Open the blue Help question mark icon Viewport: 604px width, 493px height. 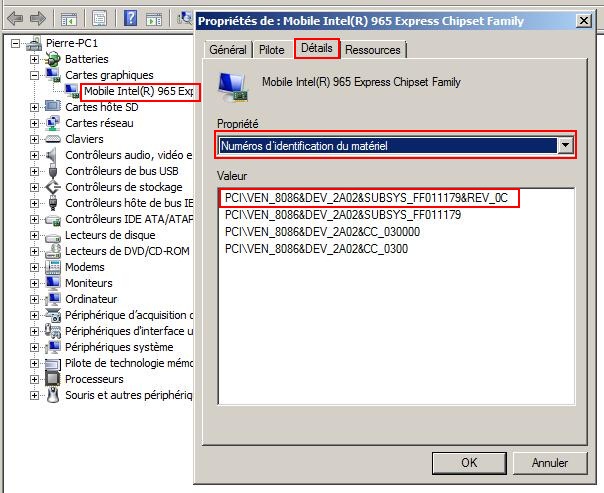pyautogui.click(x=131, y=18)
